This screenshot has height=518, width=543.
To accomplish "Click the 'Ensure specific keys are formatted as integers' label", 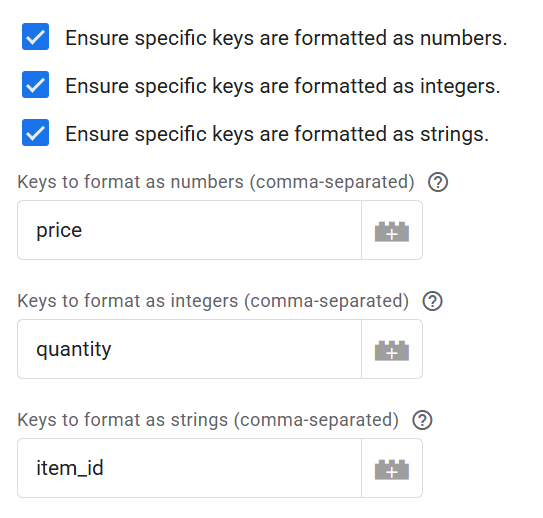I will click(x=283, y=86).
